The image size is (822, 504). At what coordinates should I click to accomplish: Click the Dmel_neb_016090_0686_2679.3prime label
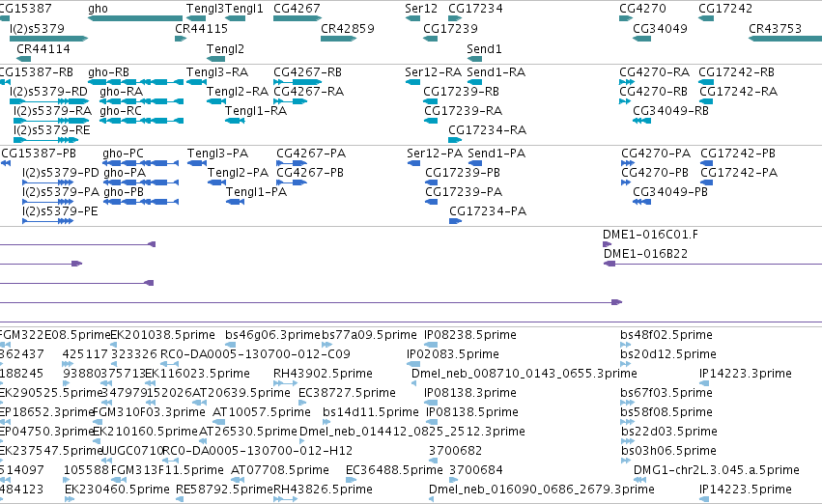[x=542, y=490]
